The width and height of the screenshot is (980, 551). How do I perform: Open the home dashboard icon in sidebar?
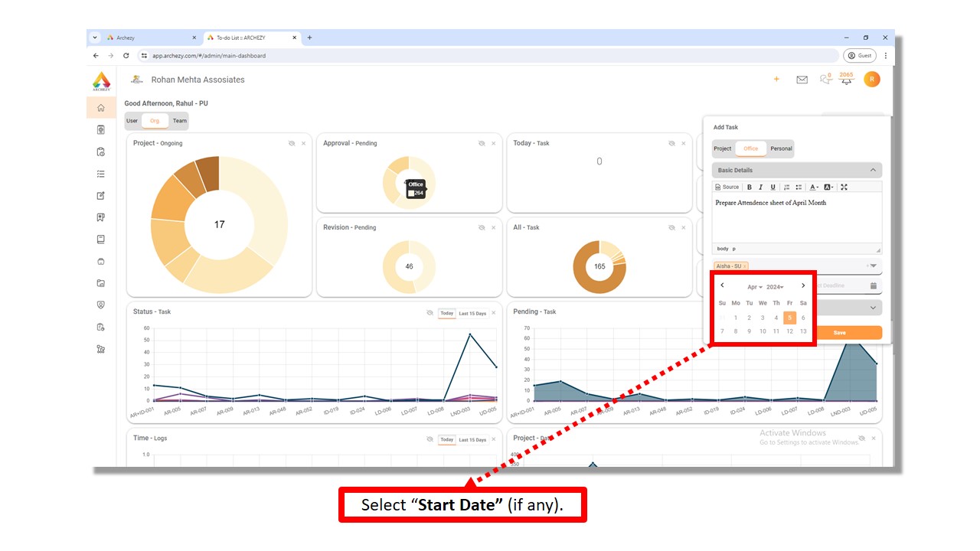click(x=100, y=108)
